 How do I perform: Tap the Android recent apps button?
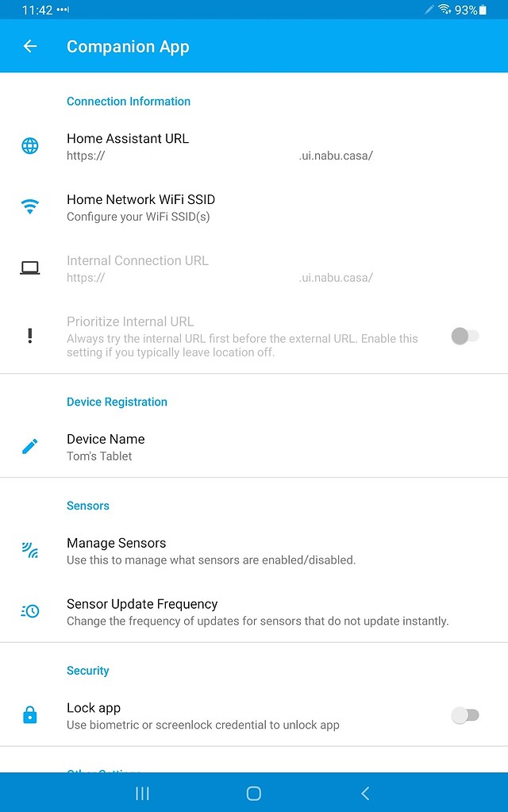click(141, 792)
